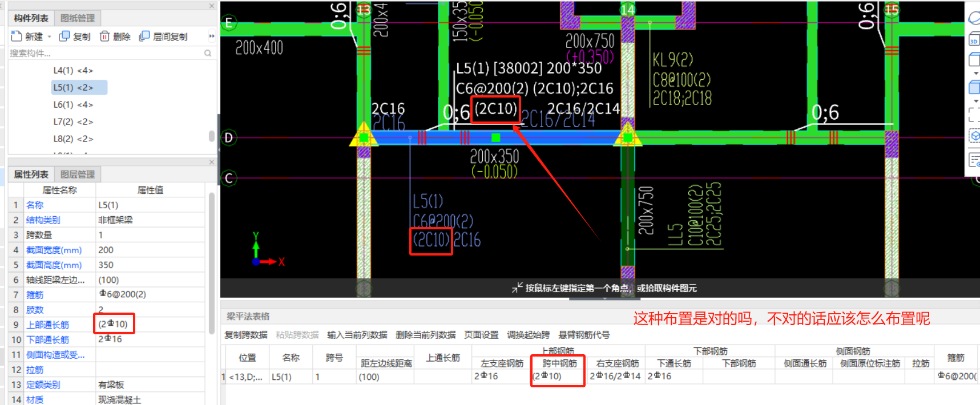
Task: Click the 新建 new component icon
Action: click(x=17, y=36)
